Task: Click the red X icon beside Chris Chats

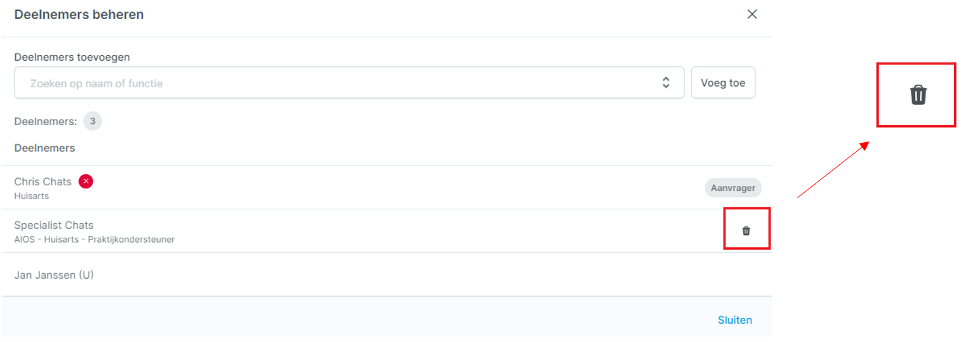Action: (x=85, y=181)
